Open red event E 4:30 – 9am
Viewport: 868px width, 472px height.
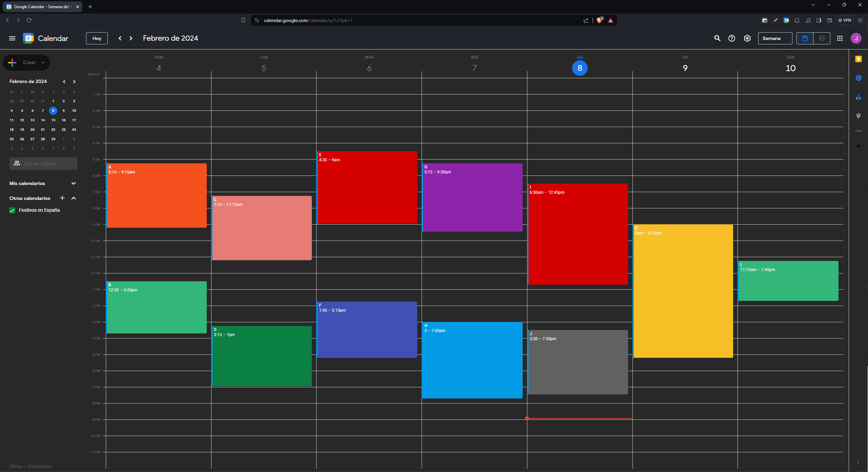367,187
